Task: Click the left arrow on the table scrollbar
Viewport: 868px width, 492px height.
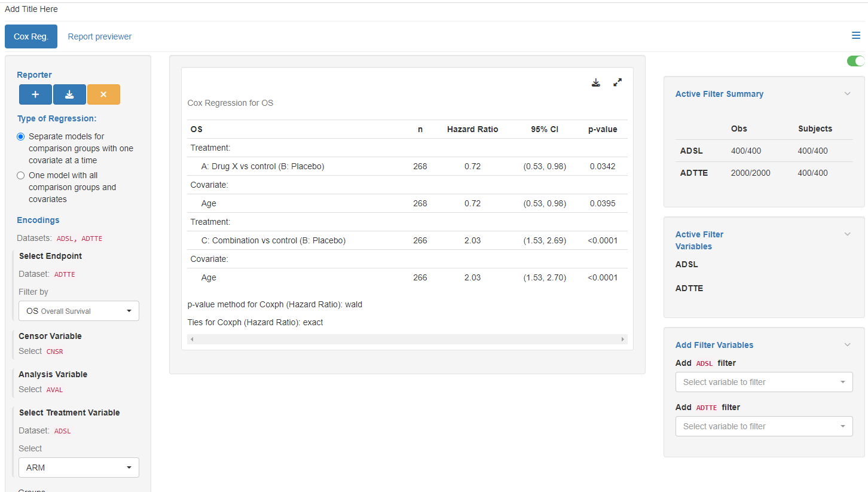Action: coord(191,339)
